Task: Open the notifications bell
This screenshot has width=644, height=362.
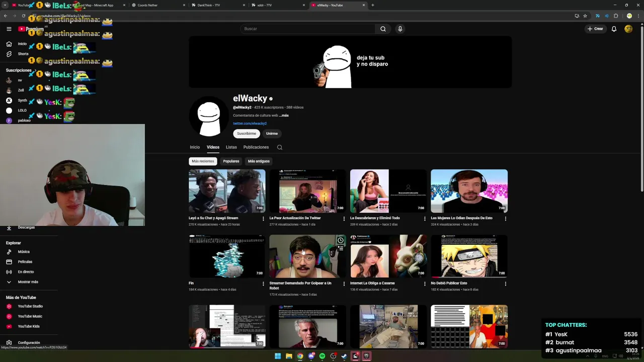Action: (614, 29)
